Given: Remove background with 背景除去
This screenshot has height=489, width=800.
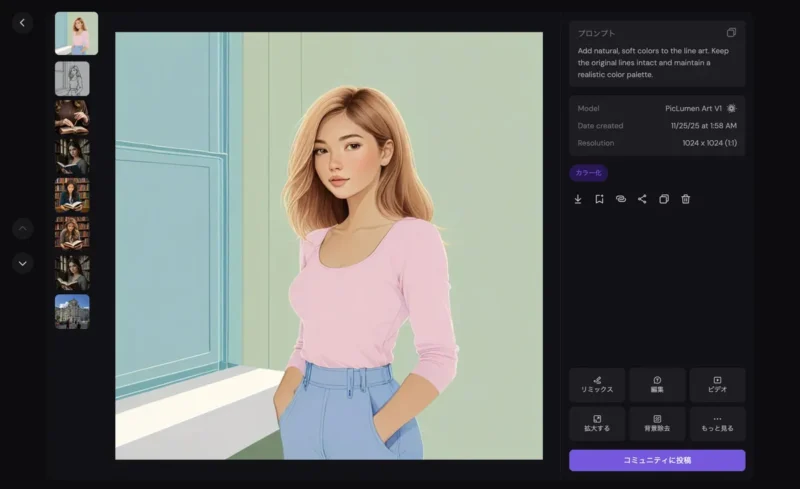Looking at the screenshot, I should coord(657,423).
